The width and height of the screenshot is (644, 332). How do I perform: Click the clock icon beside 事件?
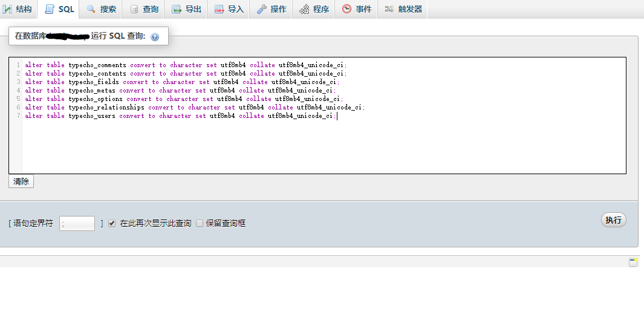347,9
